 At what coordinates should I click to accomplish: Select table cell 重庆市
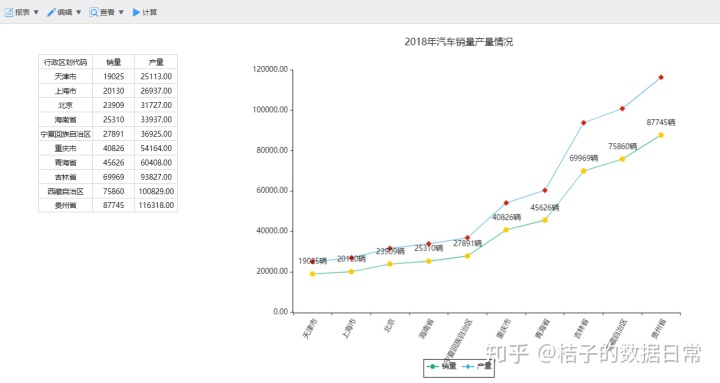click(x=65, y=148)
